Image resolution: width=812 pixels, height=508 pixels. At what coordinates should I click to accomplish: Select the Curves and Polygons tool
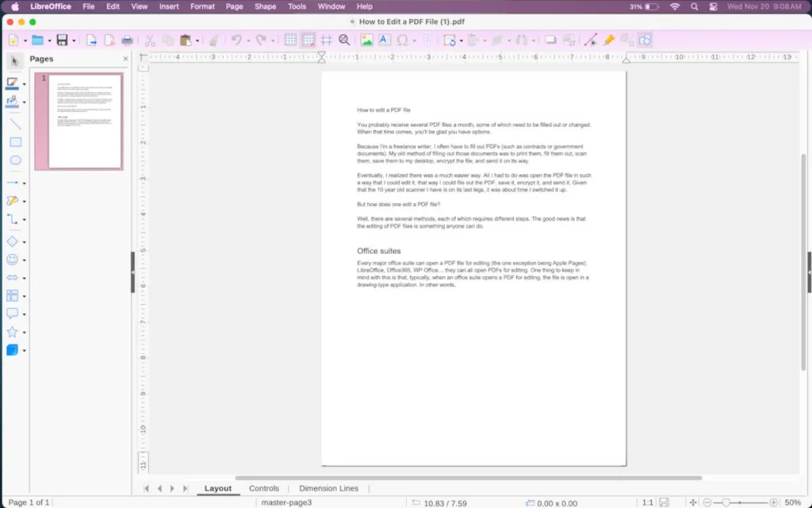click(13, 201)
